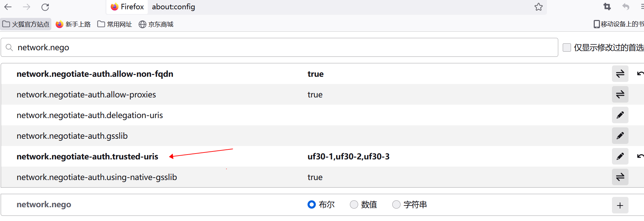Edit the delegation-uris preference with the pencil
The height and width of the screenshot is (221, 644).
(x=620, y=115)
